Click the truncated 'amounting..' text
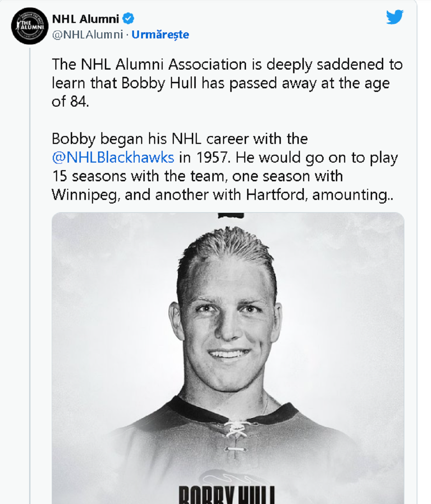The width and height of the screenshot is (431, 504). tap(353, 195)
